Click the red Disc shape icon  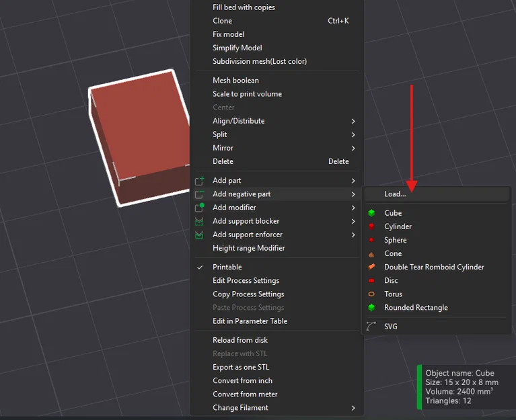point(371,281)
